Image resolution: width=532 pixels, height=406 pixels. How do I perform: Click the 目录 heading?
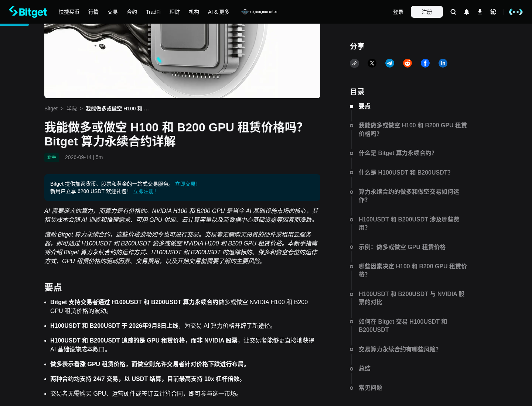click(x=357, y=92)
